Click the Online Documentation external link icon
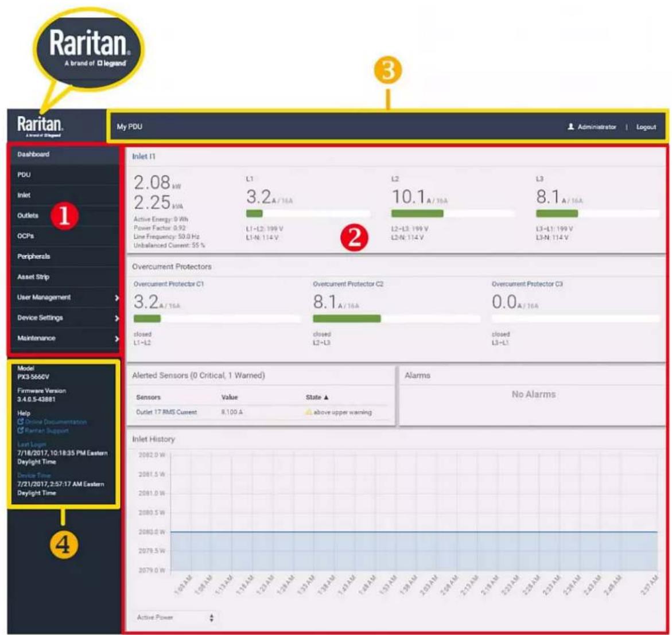 (x=20, y=422)
